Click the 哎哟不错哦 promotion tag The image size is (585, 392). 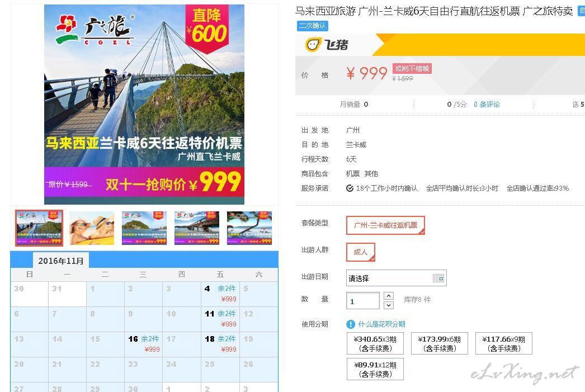pyautogui.click(x=412, y=69)
